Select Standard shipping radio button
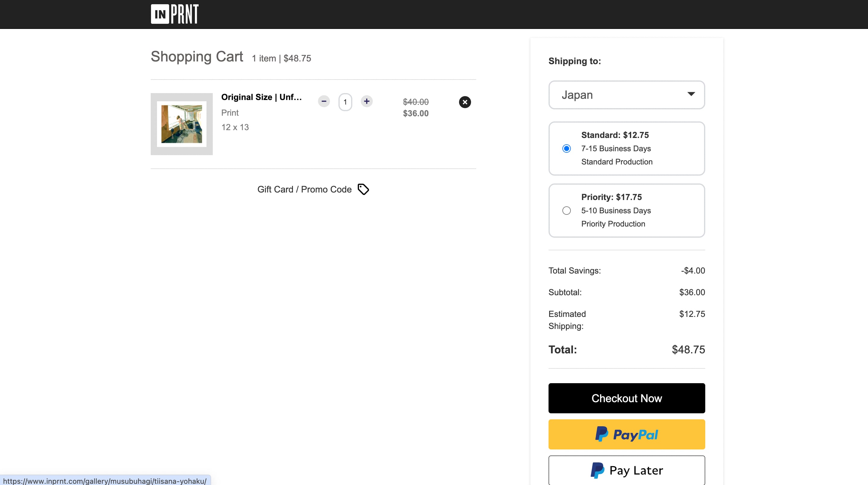 pos(566,149)
